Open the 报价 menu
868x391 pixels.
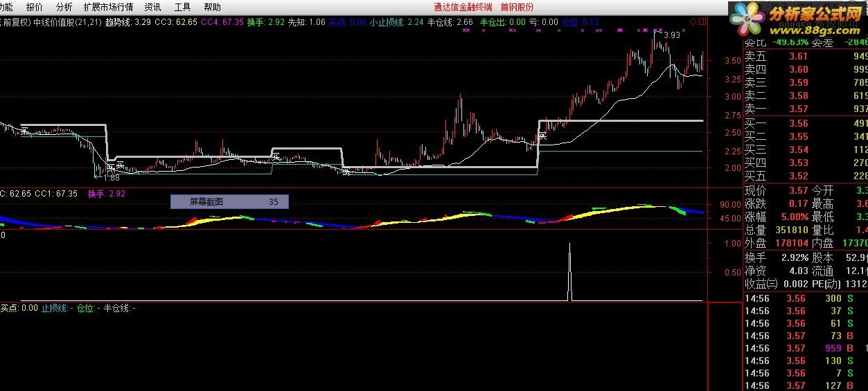click(x=34, y=7)
